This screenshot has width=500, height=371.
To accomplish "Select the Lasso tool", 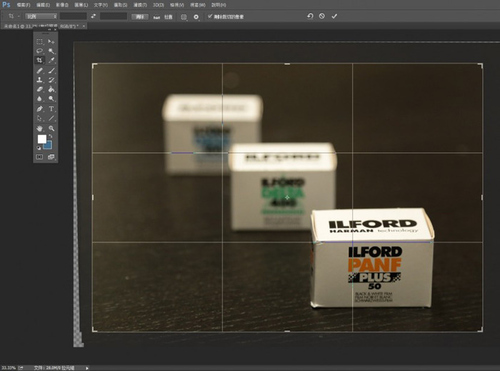I will click(x=40, y=51).
